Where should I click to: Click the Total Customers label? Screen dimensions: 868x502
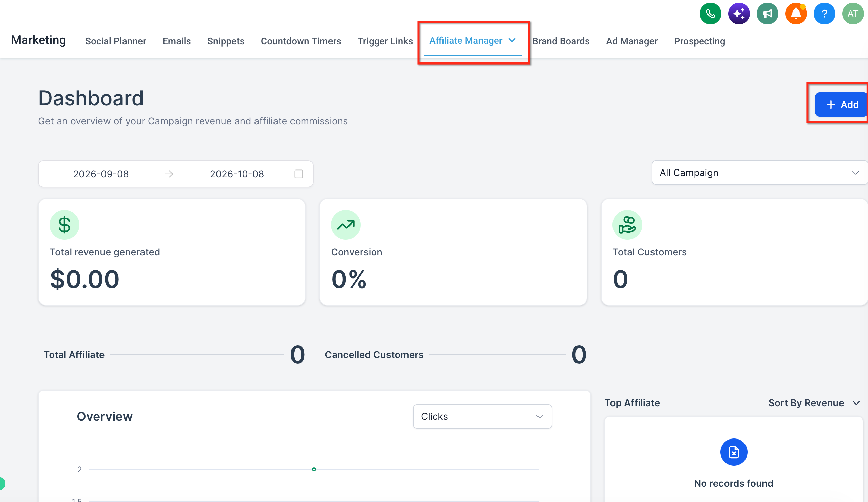(x=649, y=252)
